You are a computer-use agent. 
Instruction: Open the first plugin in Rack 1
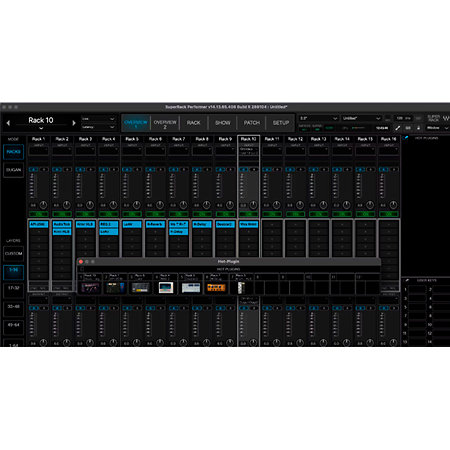[39, 224]
